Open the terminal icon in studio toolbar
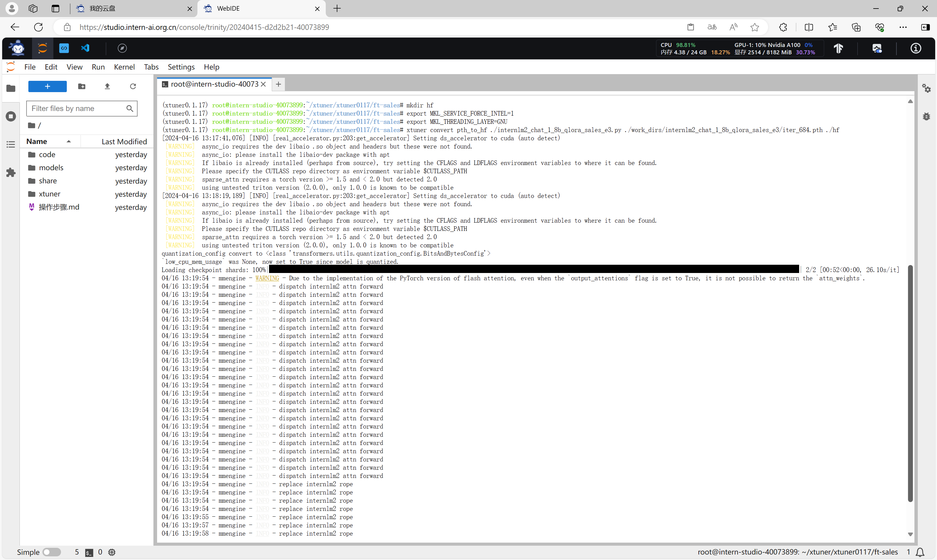Image resolution: width=937 pixels, height=560 pixels. 64,48
